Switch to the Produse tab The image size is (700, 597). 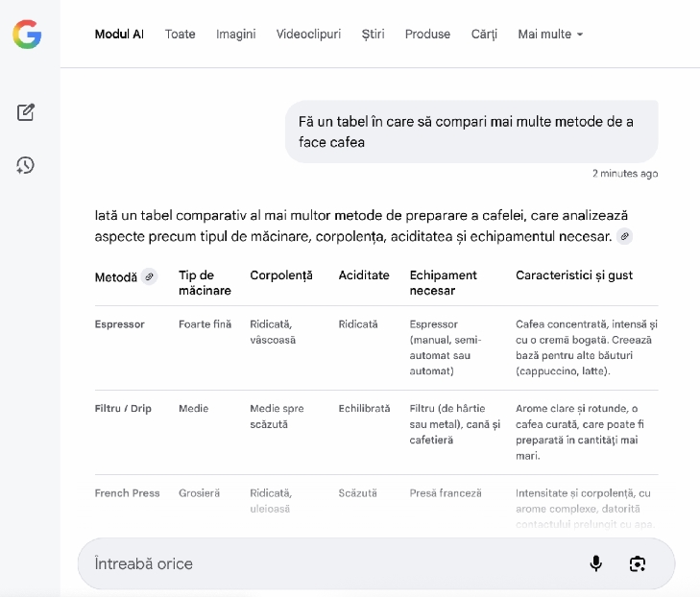[427, 35]
